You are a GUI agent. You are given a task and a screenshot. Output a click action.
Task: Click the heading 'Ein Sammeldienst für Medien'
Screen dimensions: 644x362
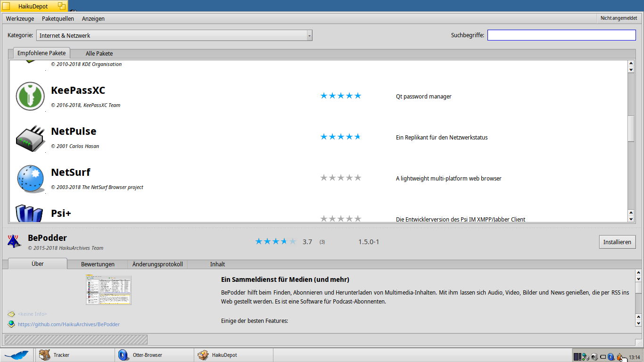pyautogui.click(x=285, y=280)
